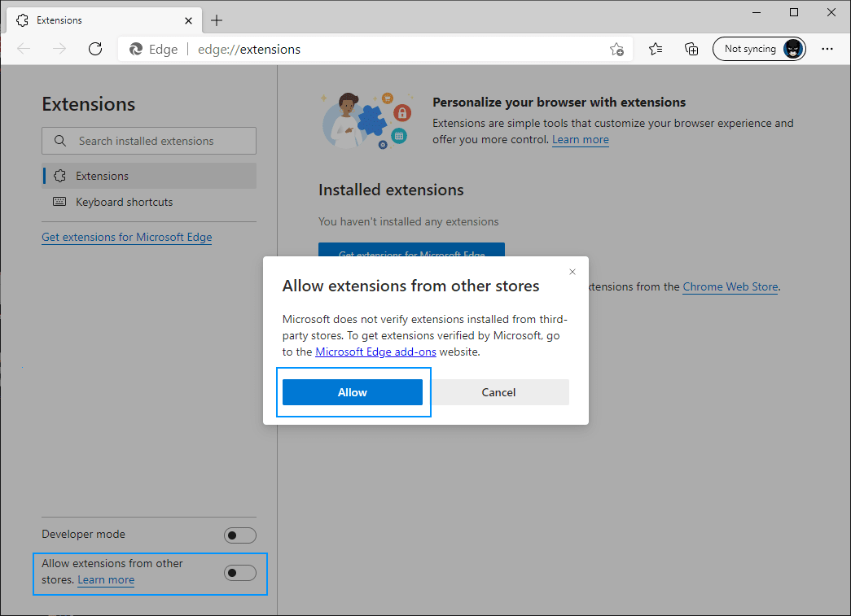Open the Collections panel
The image size is (851, 616).
coord(691,49)
